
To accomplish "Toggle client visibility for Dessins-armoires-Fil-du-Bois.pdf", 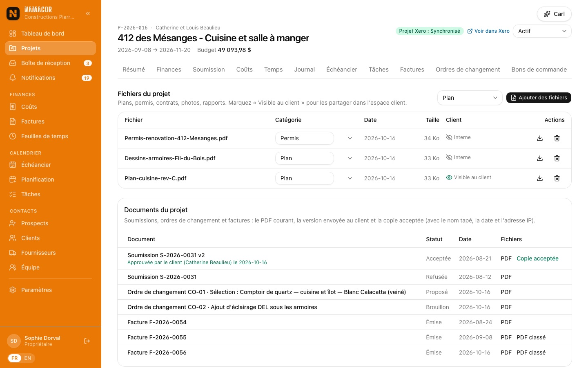I will tap(458, 157).
